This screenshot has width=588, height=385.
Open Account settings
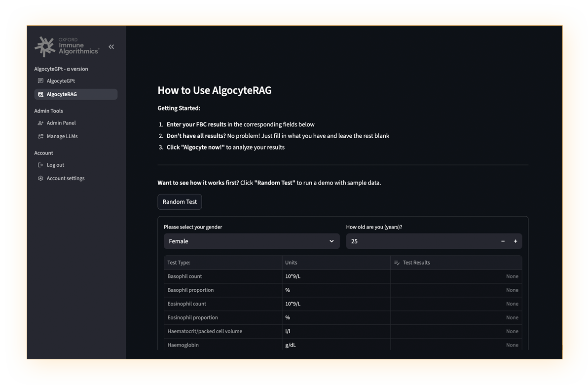[76, 178]
